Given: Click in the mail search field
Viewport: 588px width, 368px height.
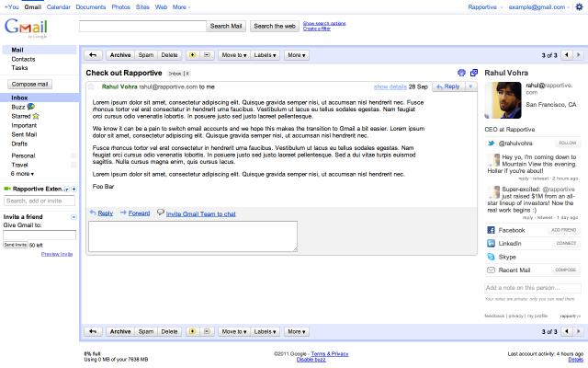Looking at the screenshot, I should coord(142,27).
